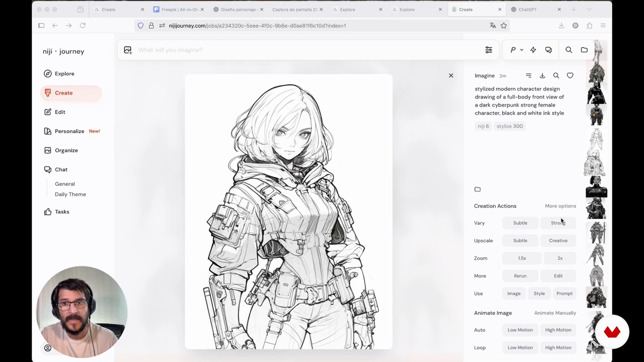Click the niji journey logo
644x362 pixels.
pyautogui.click(x=63, y=51)
